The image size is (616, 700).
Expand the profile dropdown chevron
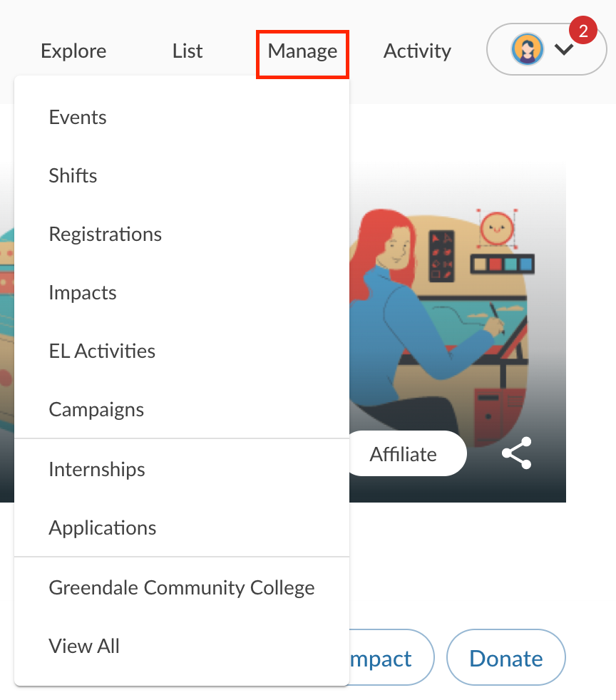click(564, 49)
